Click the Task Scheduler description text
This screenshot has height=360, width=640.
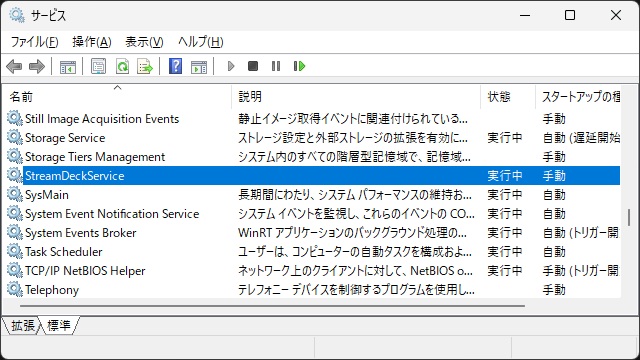[355, 252]
